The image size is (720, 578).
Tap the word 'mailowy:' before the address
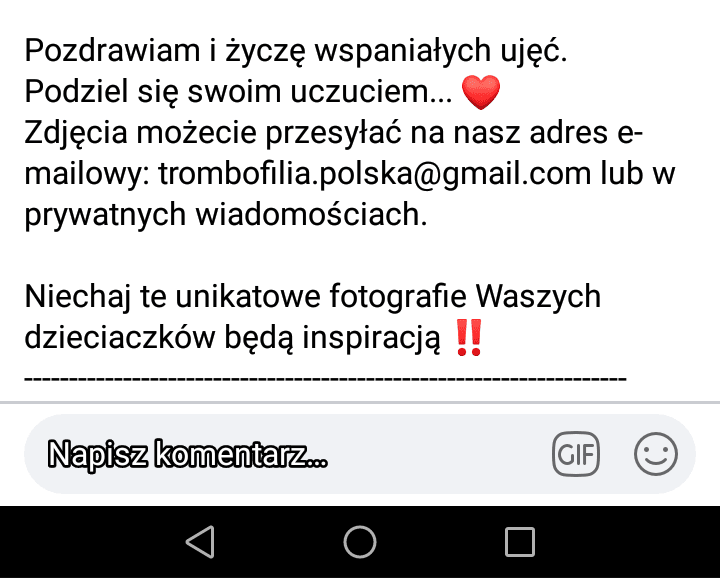point(87,175)
